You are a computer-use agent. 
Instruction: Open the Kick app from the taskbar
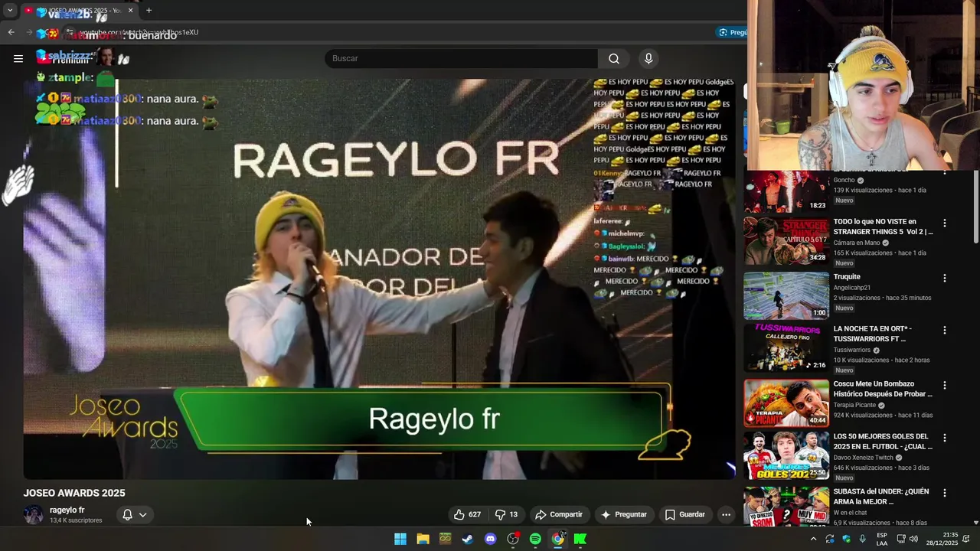click(580, 539)
